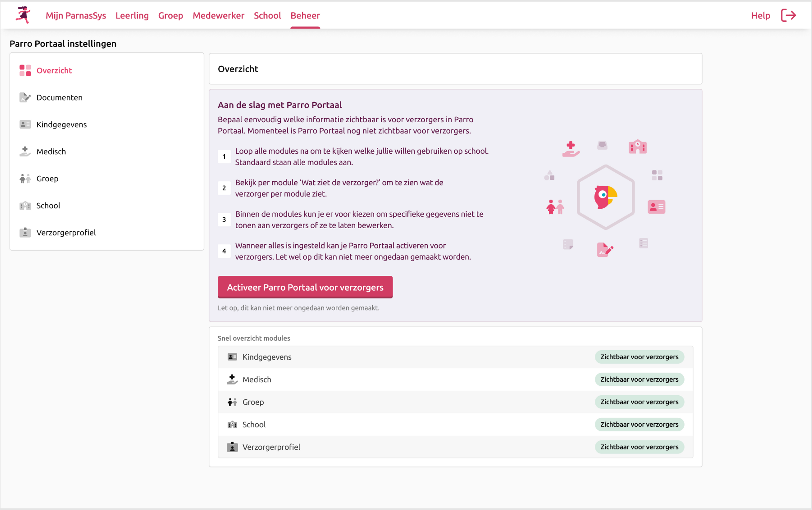Click the Kindgegevens icon in module overview
The image size is (812, 510).
coord(232,357)
